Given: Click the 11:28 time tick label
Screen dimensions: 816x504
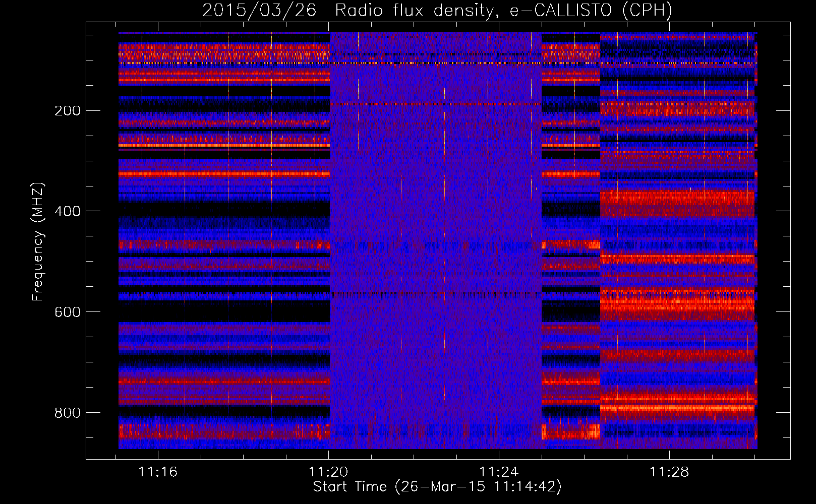Looking at the screenshot, I should point(669,472).
